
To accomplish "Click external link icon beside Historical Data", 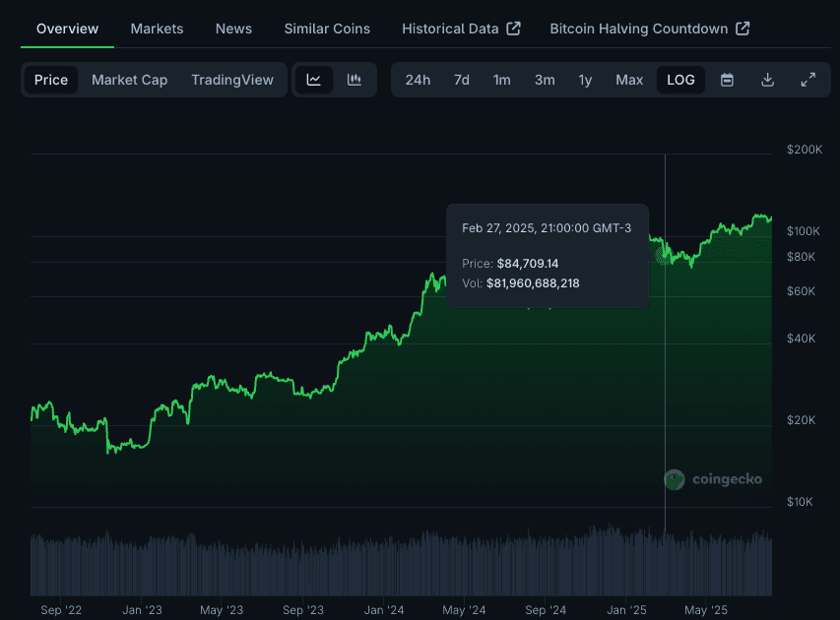I will [513, 29].
